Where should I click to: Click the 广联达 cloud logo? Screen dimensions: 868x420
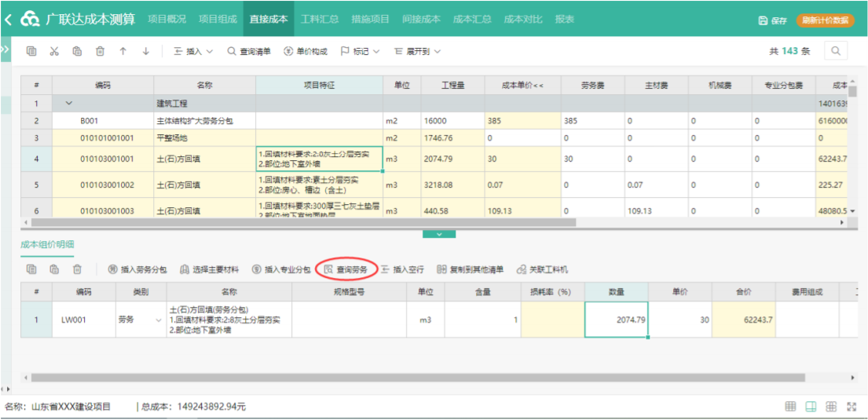tap(31, 20)
